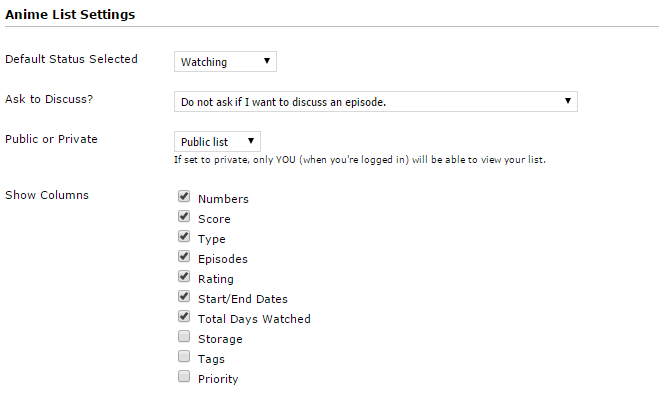
Task: Click the Storage label text
Action: tap(220, 339)
